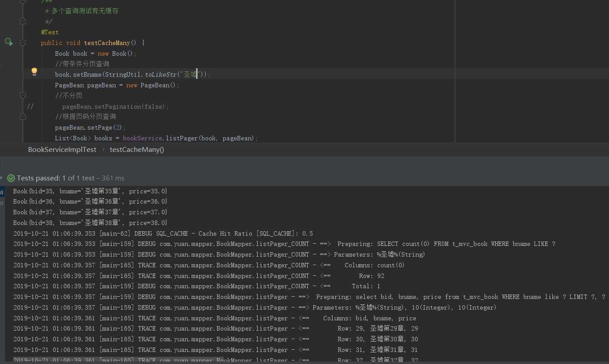Click the 'Row: 30, 圣墟第30章, 30' log line
Screen dimensions: 609x364
pos(216,339)
